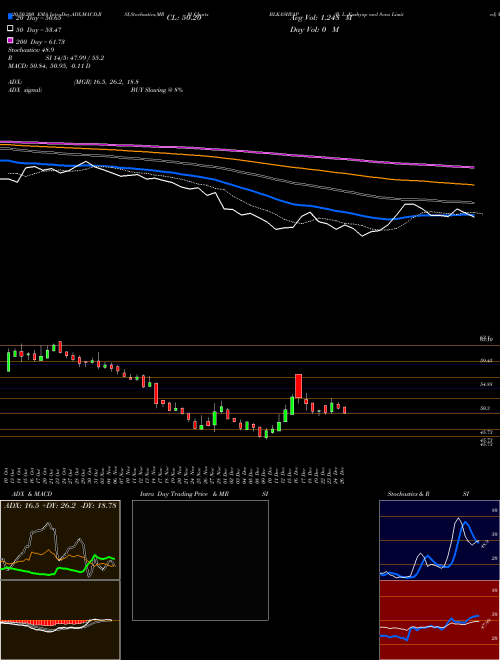Click the 'Day Vol: 0 M' label
This screenshot has height=660, width=500.
315,30
